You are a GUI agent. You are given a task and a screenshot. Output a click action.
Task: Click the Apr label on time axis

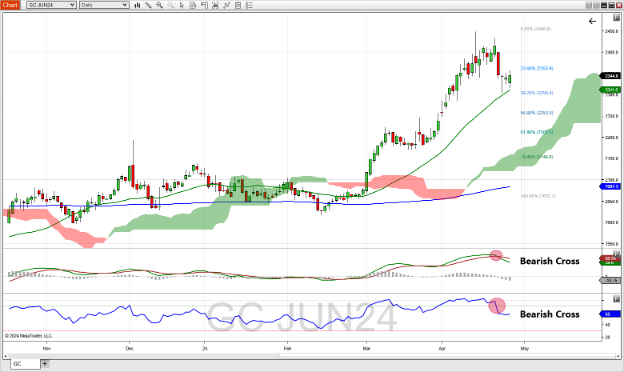point(442,349)
